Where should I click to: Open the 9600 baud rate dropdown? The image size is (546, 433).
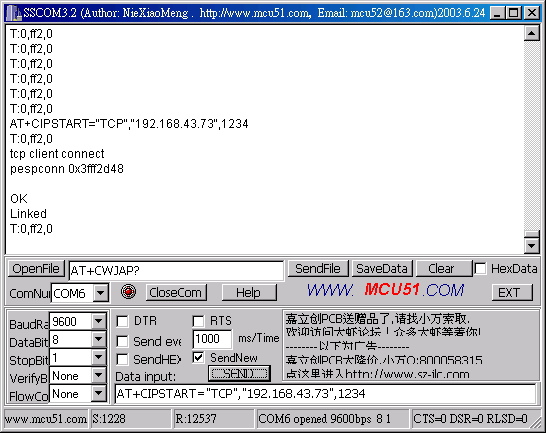point(99,321)
